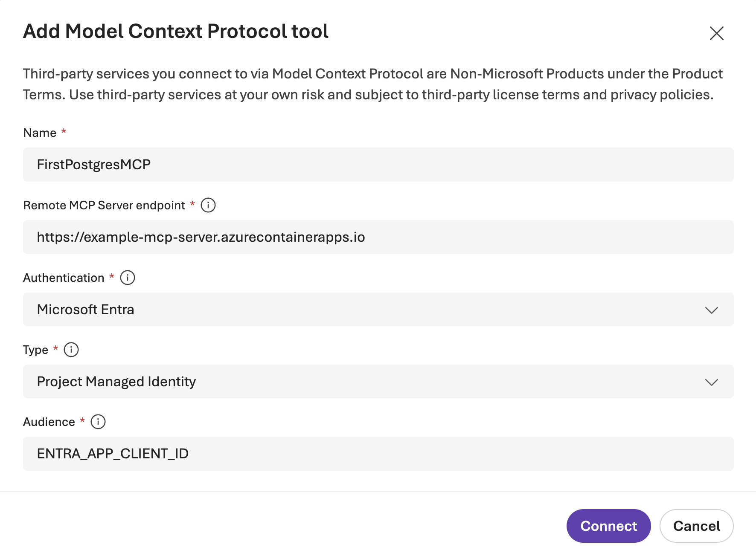This screenshot has height=556, width=756.
Task: Click the Cancel button
Action: click(x=696, y=526)
